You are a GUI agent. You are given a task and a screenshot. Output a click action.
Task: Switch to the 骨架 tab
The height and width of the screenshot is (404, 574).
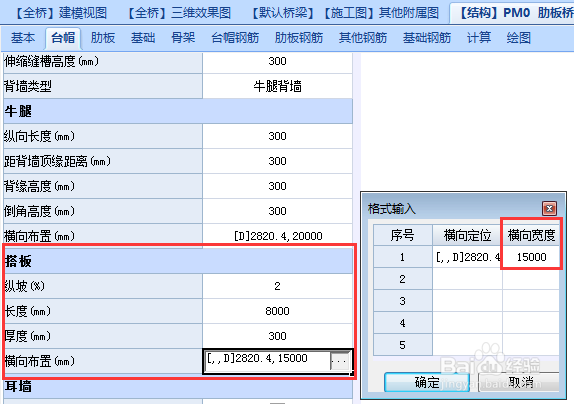click(183, 38)
